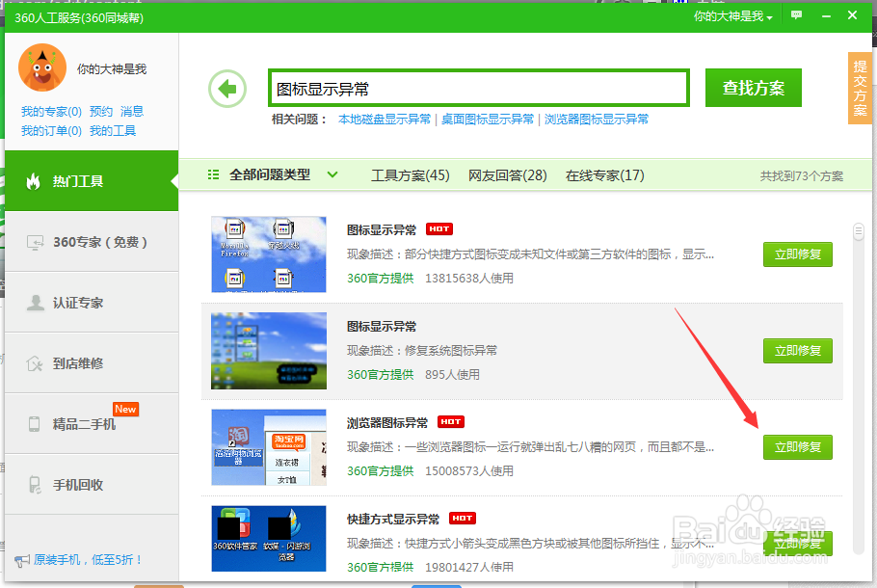Screen dimensions: 877x588
Task: Click related question 桌面图标显示异常
Action: 488,120
